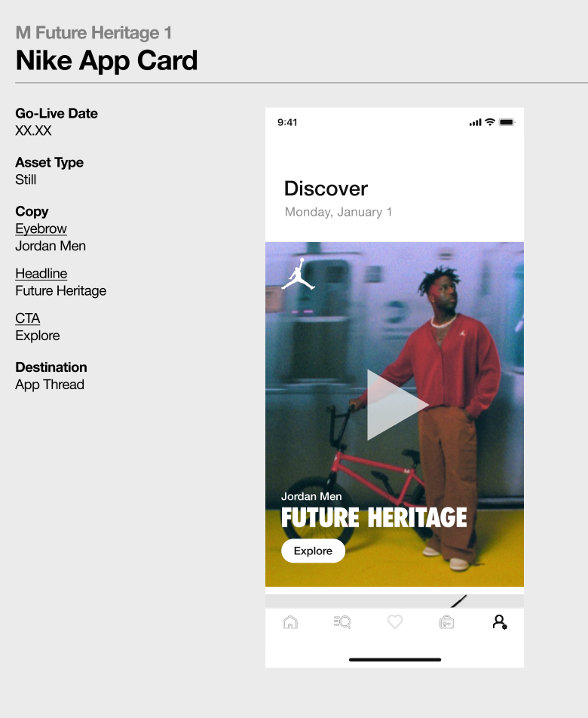Click the Discover heading

pos(326,189)
